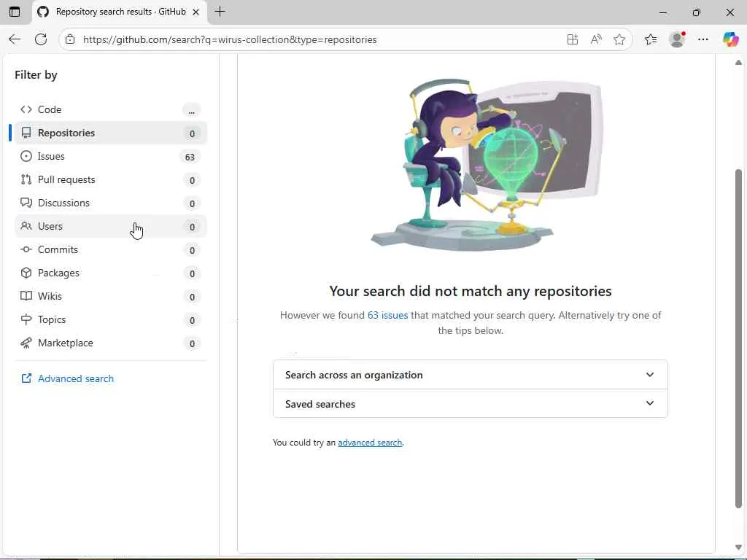Click the browser back arrow

pos(15,39)
